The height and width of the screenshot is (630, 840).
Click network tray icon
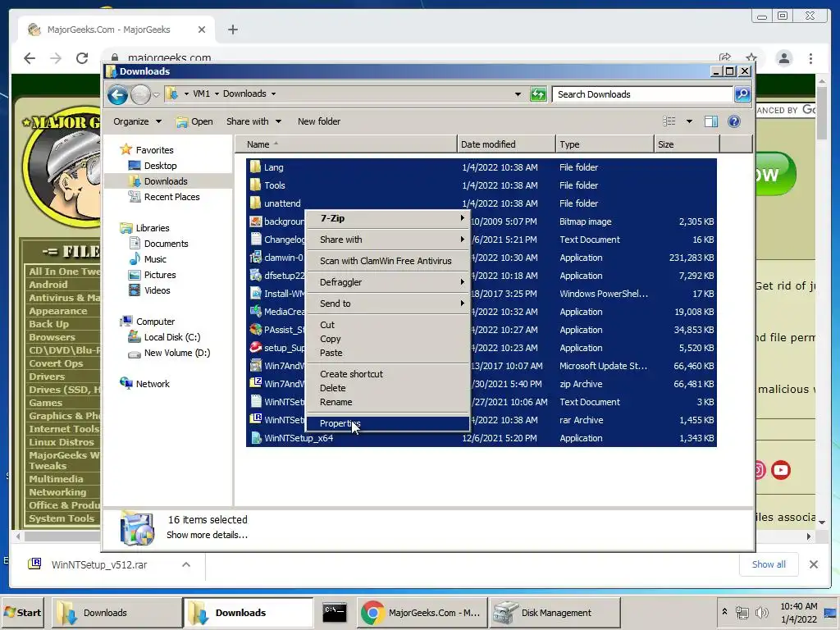pyautogui.click(x=742, y=612)
